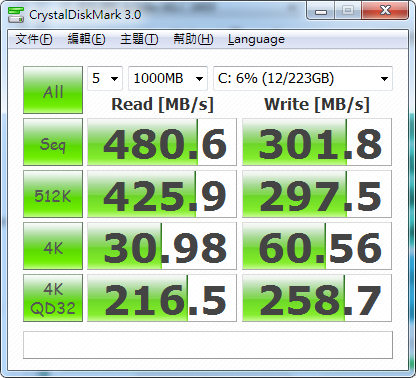Screen dimensions: 416x378
Task: Start the 512K benchmark test
Action: click(53, 194)
